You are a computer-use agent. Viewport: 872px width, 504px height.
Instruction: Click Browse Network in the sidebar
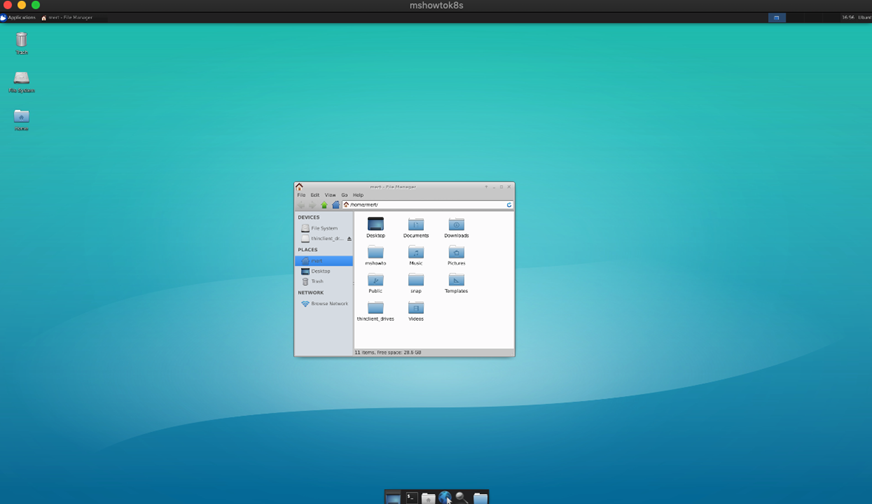[324, 304]
